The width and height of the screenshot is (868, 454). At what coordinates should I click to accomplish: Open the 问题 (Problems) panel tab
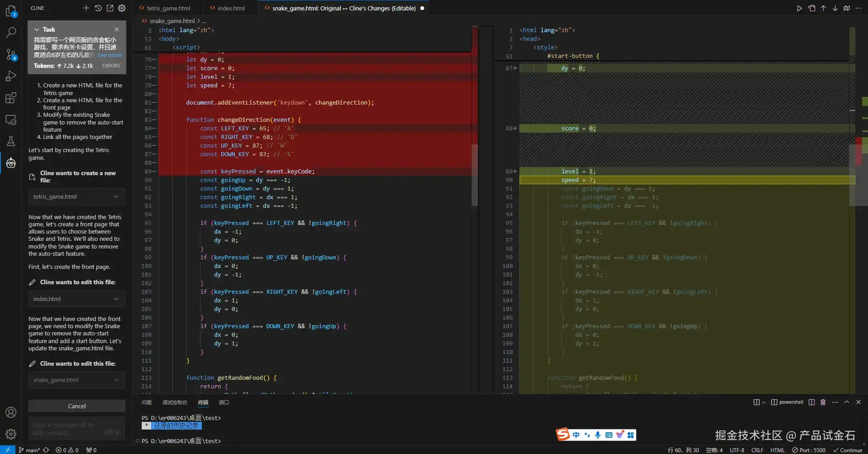tap(146, 402)
